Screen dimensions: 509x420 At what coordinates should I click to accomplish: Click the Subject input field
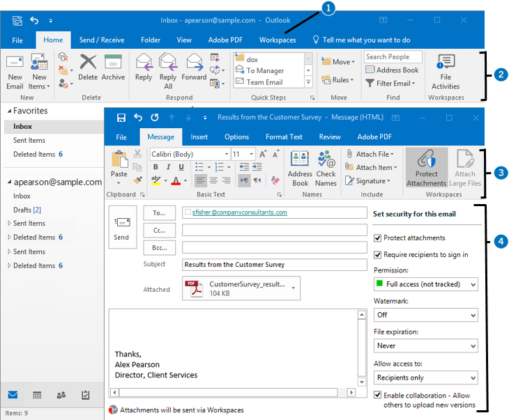[274, 265]
